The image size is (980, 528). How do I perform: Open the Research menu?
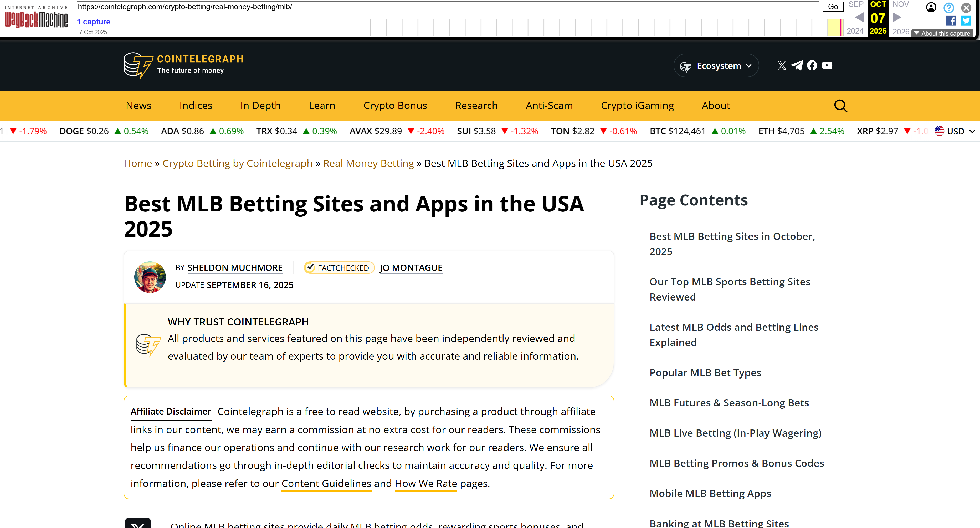[476, 106]
